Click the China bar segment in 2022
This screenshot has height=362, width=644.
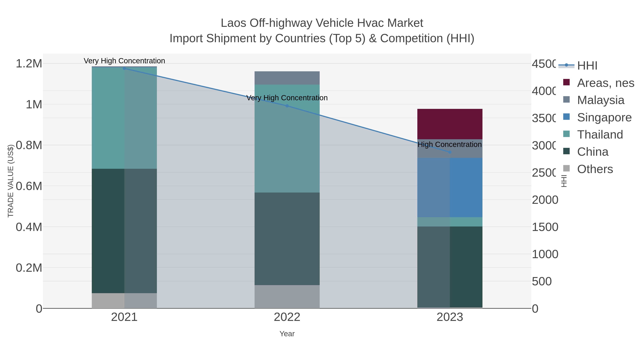(x=287, y=239)
